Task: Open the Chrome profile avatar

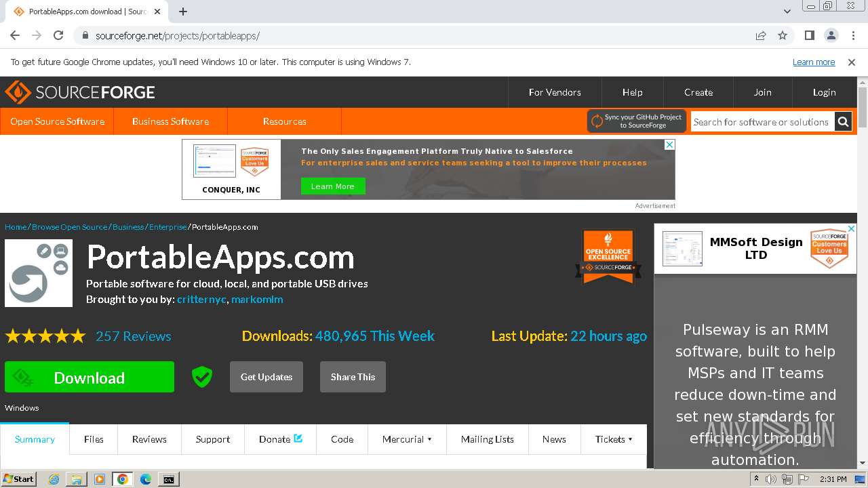Action: (x=831, y=35)
